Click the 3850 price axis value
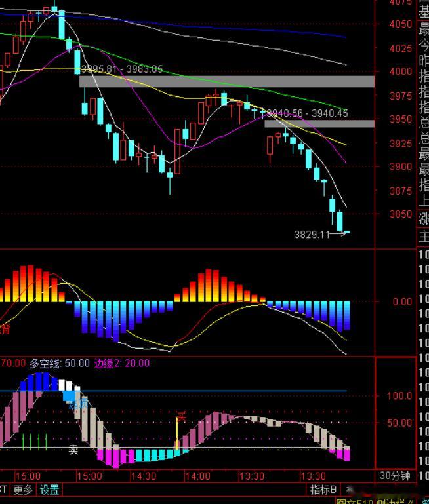 click(x=401, y=214)
